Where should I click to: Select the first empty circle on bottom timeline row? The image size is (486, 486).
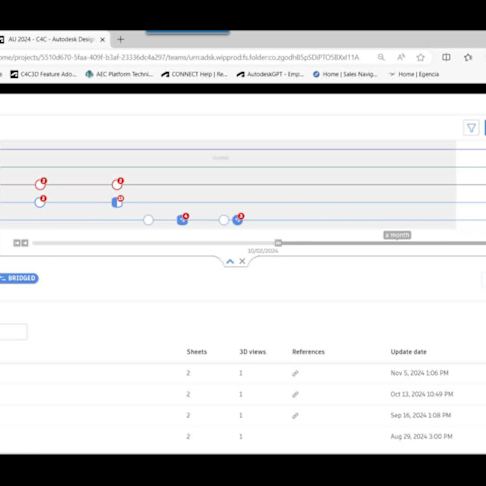click(x=148, y=220)
